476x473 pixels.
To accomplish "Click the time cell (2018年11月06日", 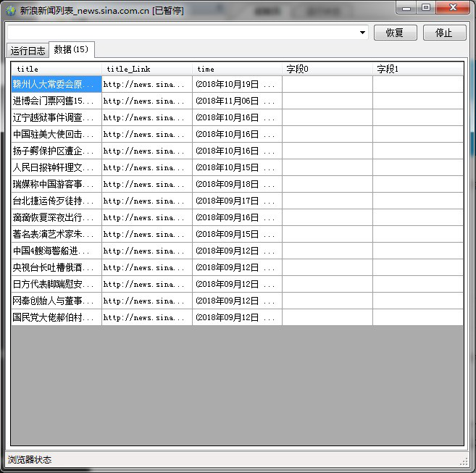I will click(x=237, y=101).
